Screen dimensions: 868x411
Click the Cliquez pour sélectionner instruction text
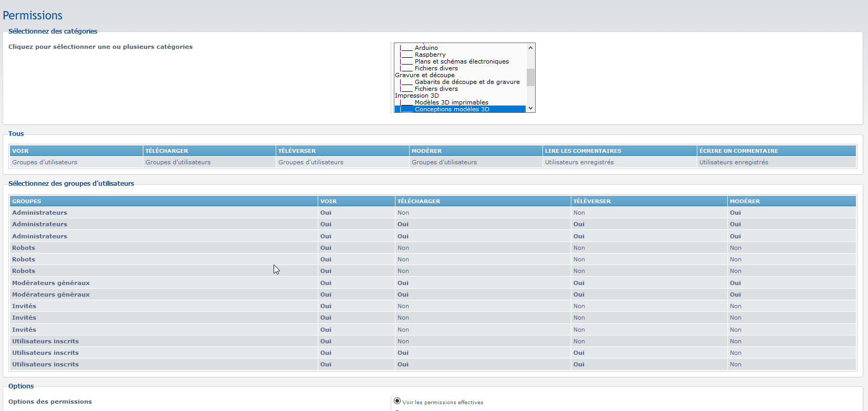point(100,47)
